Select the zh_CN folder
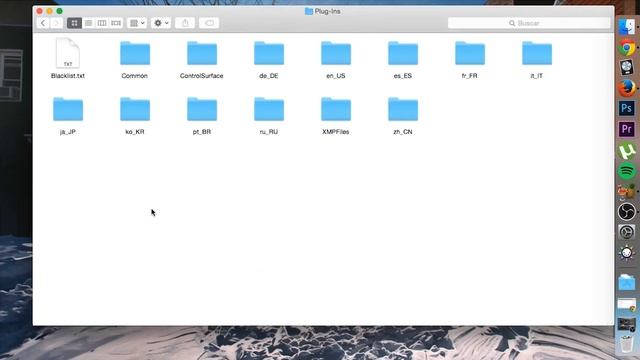 [x=402, y=109]
